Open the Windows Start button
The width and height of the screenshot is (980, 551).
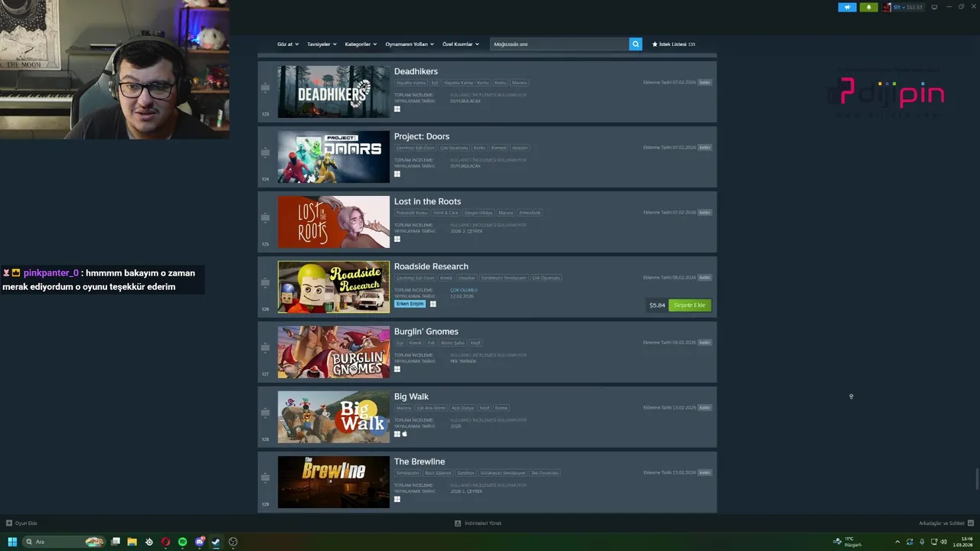click(12, 542)
